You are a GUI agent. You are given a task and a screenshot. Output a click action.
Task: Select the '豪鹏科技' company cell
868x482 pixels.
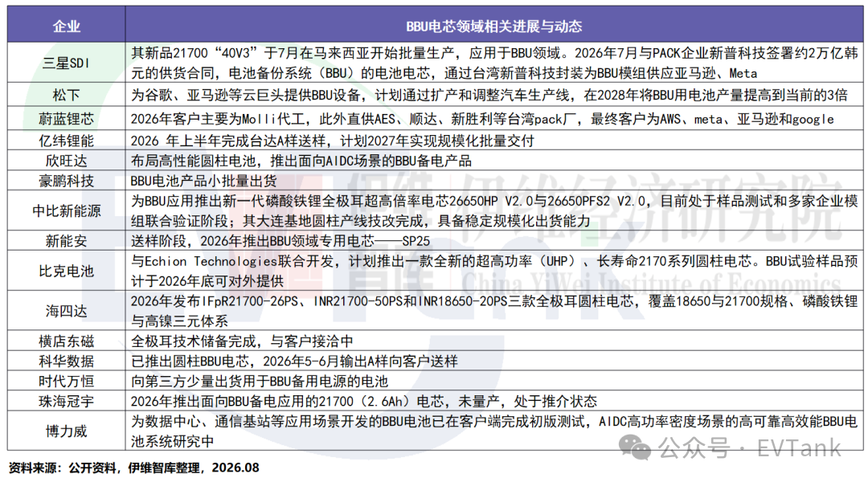click(67, 181)
